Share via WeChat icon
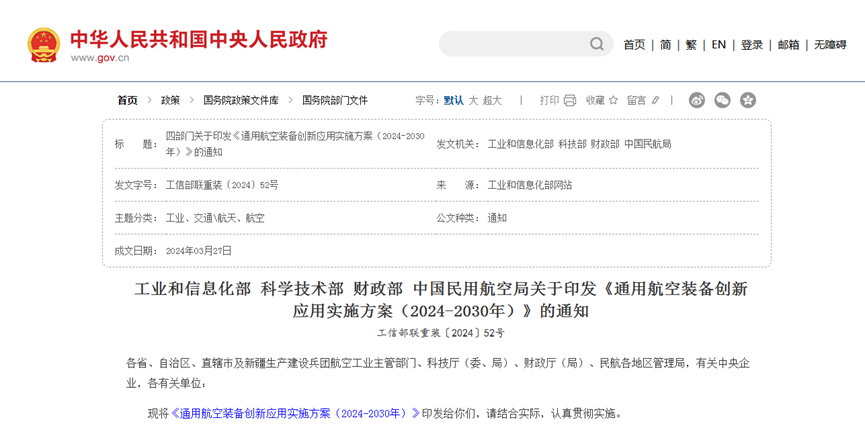The width and height of the screenshot is (865, 428). [x=722, y=100]
